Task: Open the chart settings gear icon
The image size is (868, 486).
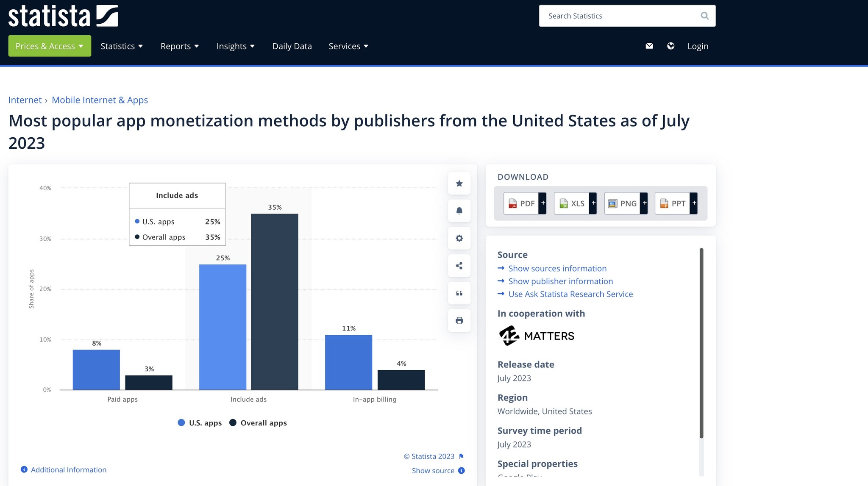Action: 459,238
